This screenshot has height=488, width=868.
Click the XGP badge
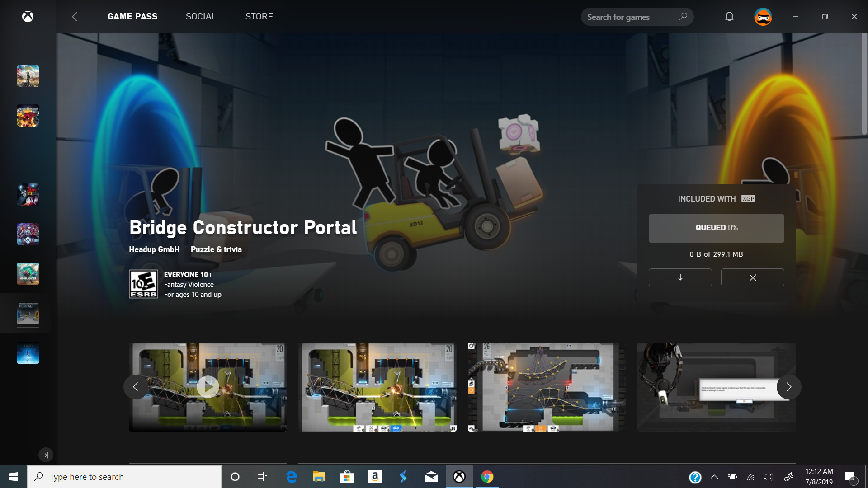point(748,199)
